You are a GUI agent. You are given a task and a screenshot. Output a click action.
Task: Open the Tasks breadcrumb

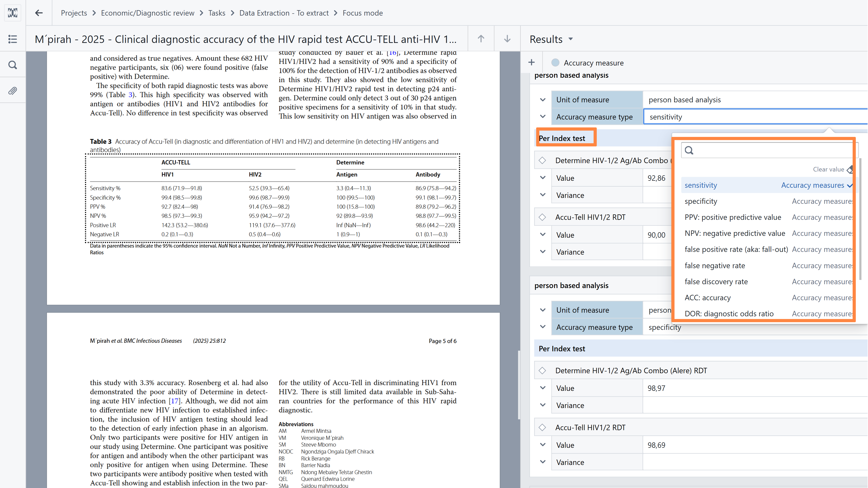(x=217, y=13)
